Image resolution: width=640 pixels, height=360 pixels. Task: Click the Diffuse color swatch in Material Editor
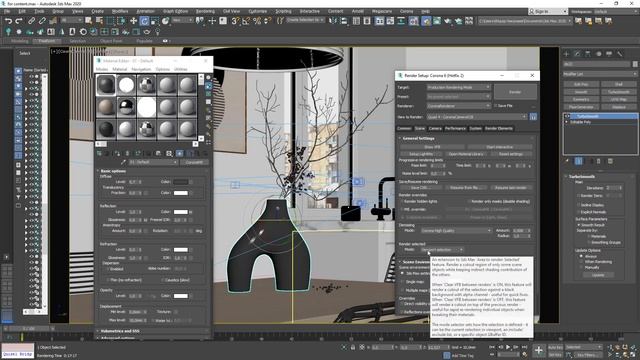pos(180,182)
